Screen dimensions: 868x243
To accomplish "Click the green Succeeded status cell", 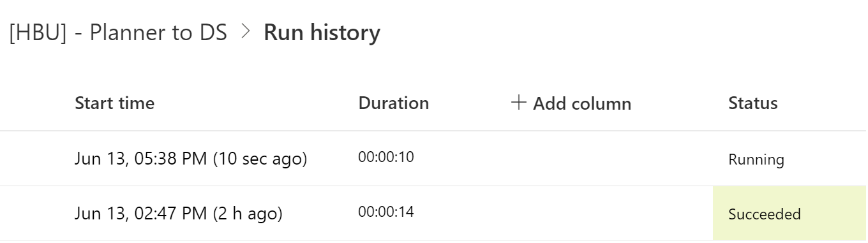I will click(790, 214).
